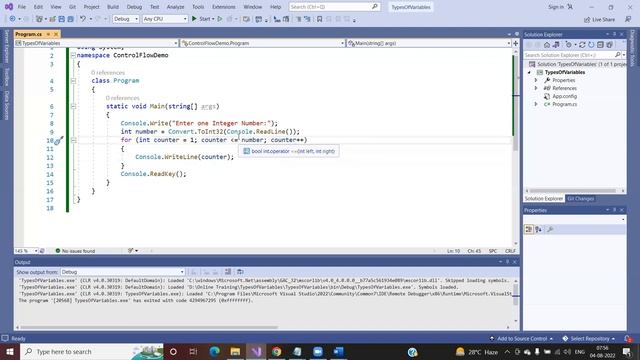Click the Output panel horizontal scrollbar
Viewport: 640px width, 360px height.
pyautogui.click(x=149, y=327)
